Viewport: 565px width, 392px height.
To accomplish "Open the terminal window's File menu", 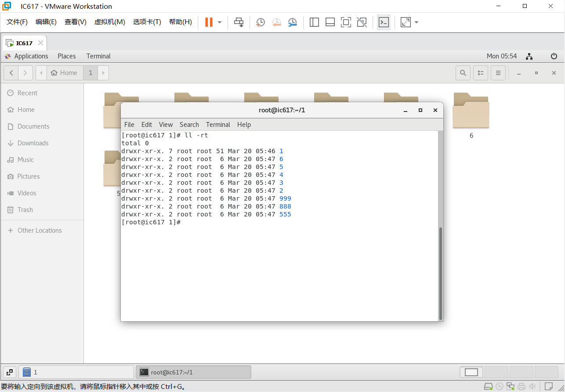I will pyautogui.click(x=129, y=125).
